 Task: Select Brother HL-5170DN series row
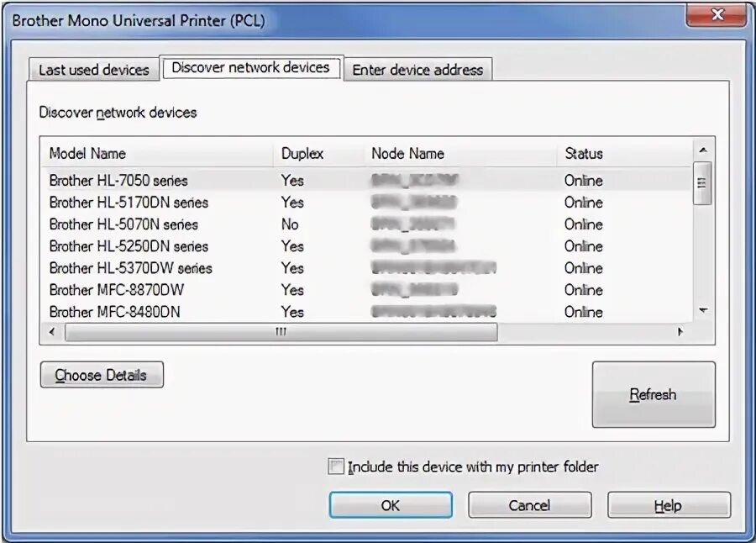(367, 203)
